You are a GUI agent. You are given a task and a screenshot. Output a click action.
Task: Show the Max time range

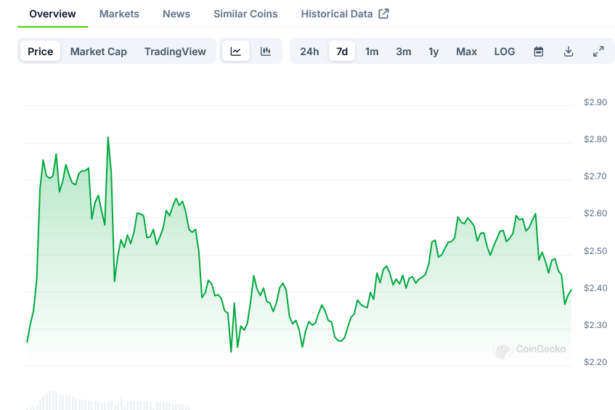[x=466, y=52]
